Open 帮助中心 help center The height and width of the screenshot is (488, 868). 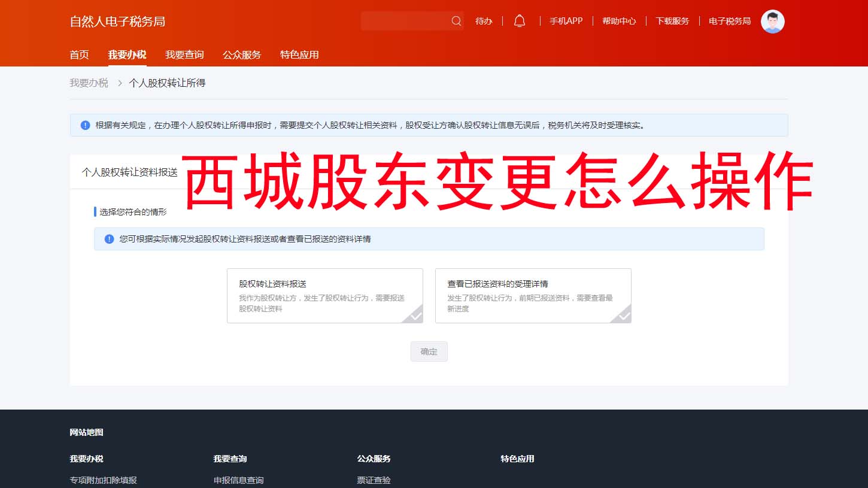(618, 20)
